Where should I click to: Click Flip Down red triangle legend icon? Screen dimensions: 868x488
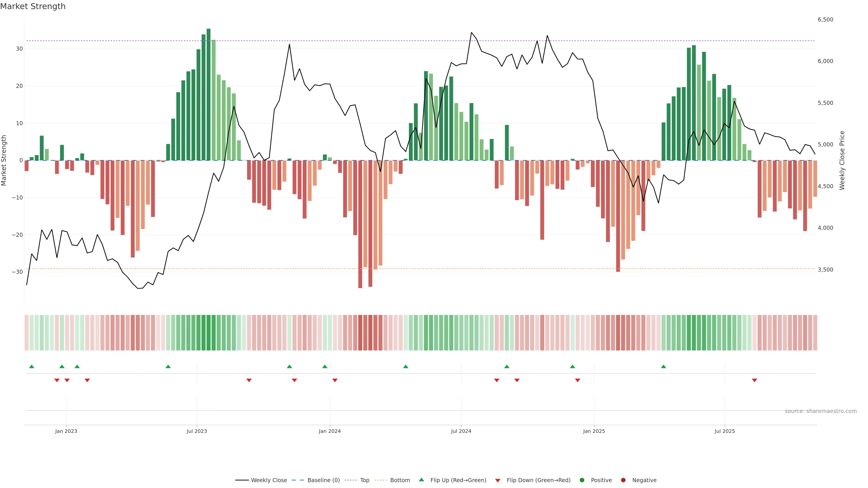coord(498,480)
